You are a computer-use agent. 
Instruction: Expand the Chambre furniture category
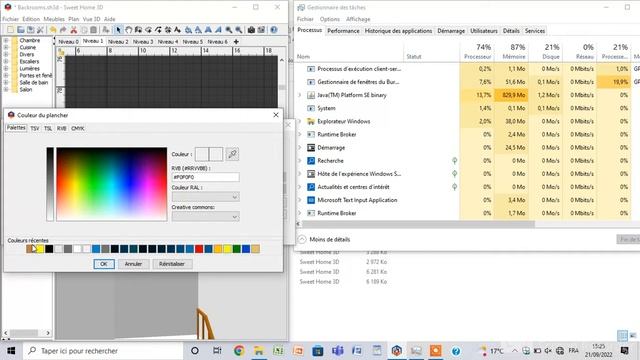tap(6, 40)
